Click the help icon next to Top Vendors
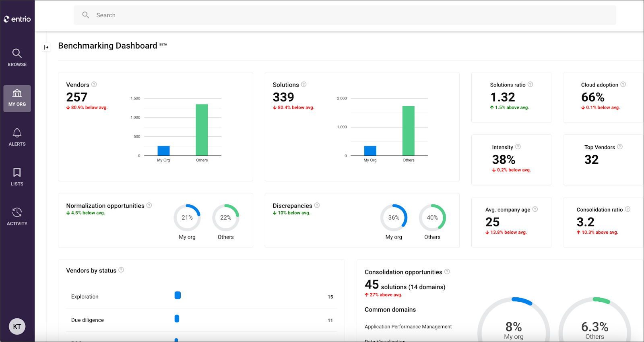 (x=620, y=147)
